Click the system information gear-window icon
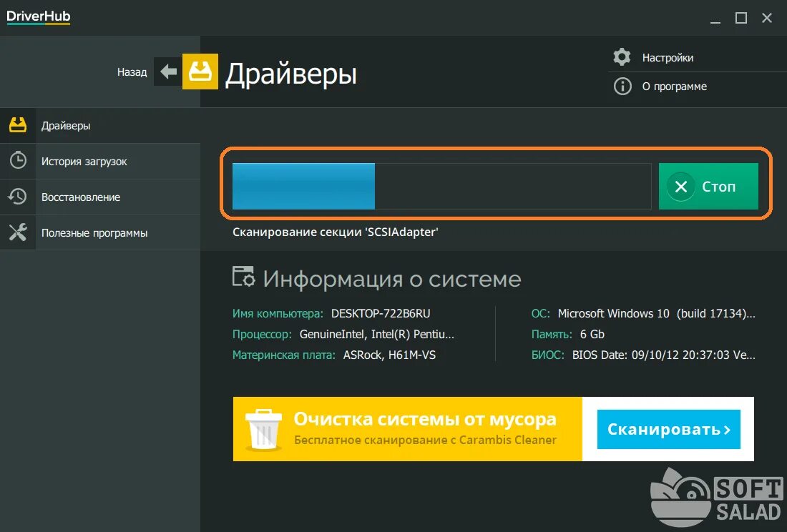 tap(243, 277)
